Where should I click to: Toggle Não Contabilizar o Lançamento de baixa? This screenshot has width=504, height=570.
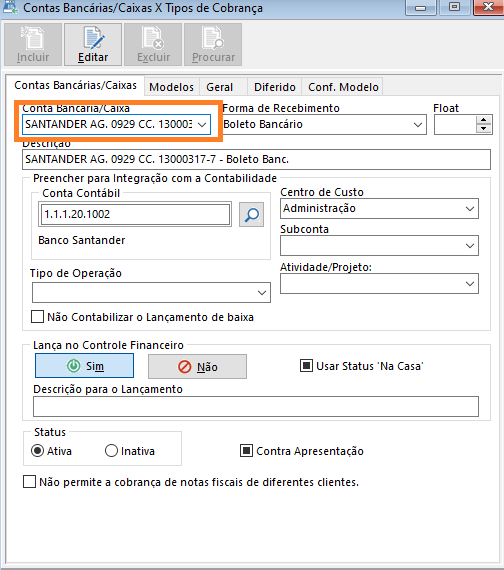coord(37,317)
